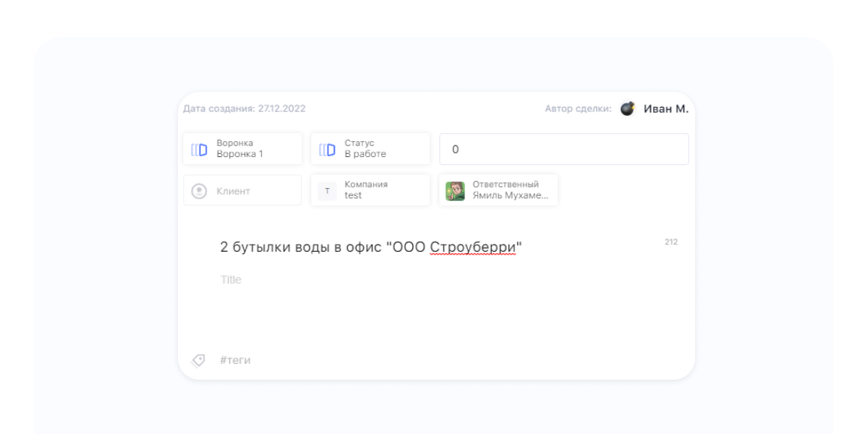Screen dimensions: 868x434
Task: Click the creation date 27.12.2022
Action: pyautogui.click(x=281, y=109)
